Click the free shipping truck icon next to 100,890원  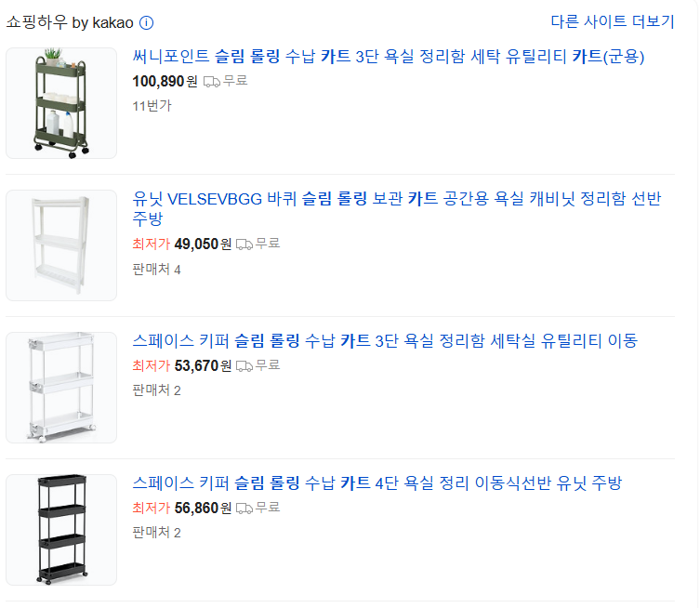[x=212, y=82]
